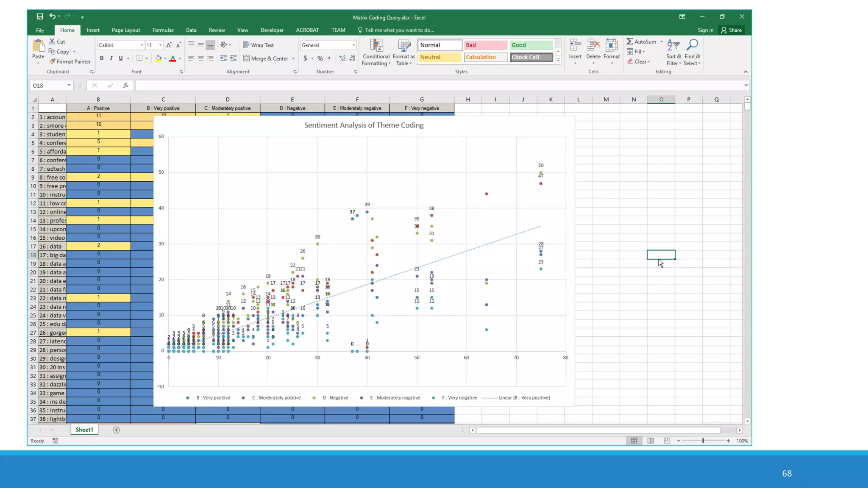Open the General number format dropdown
Viewport: 868px width, 488px height.
pos(353,45)
